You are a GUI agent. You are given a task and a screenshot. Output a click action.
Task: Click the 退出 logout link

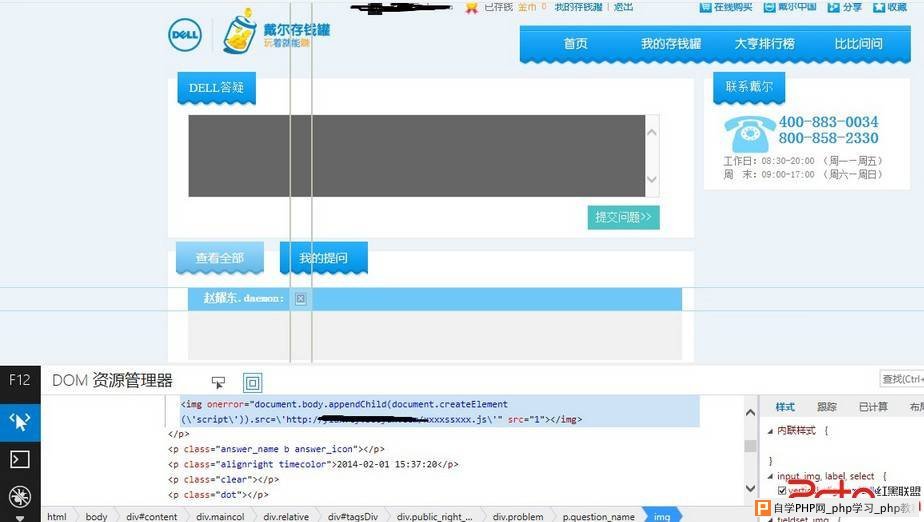coord(623,7)
